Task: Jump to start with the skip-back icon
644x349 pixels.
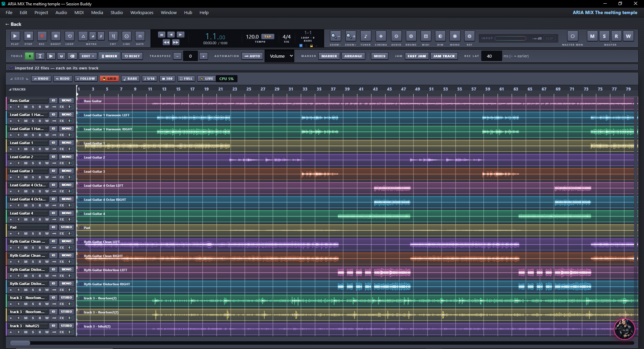Action: coord(162,35)
